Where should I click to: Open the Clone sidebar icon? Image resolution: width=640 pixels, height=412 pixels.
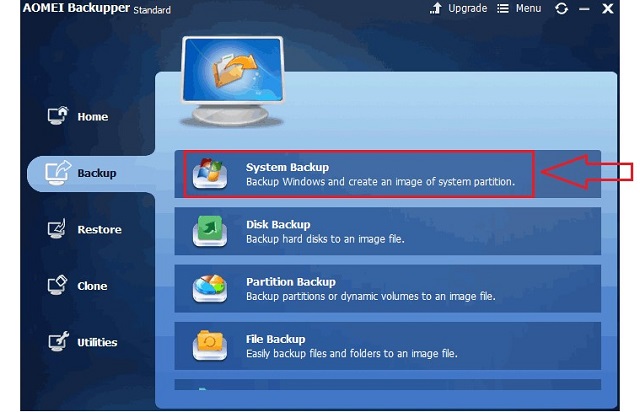(57, 285)
